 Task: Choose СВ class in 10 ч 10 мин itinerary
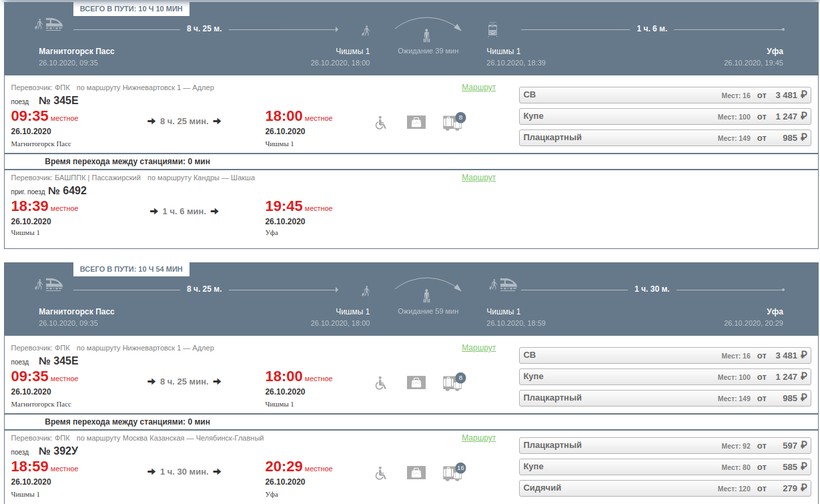click(665, 95)
